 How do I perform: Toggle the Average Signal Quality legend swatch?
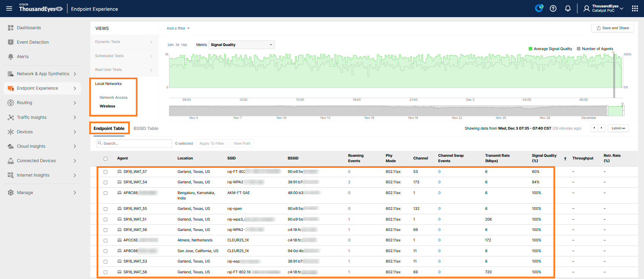coord(531,49)
